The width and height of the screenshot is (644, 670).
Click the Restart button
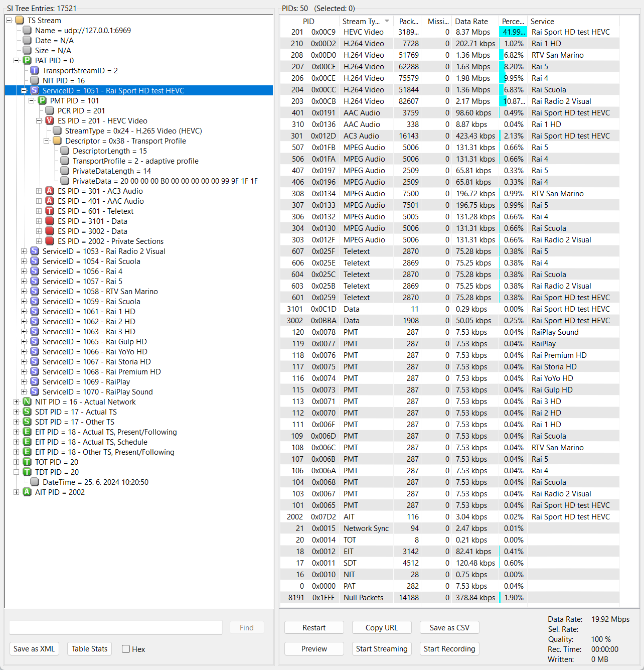314,627
